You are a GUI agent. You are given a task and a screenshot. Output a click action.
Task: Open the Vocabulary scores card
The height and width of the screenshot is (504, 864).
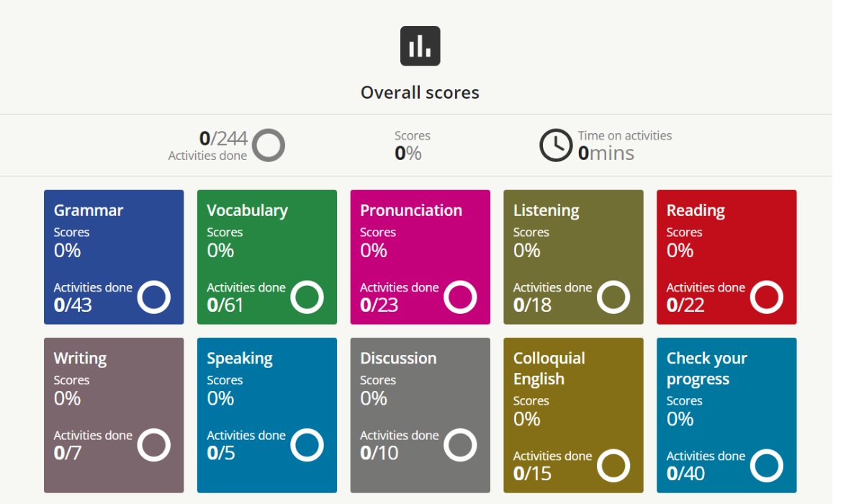pos(266,257)
